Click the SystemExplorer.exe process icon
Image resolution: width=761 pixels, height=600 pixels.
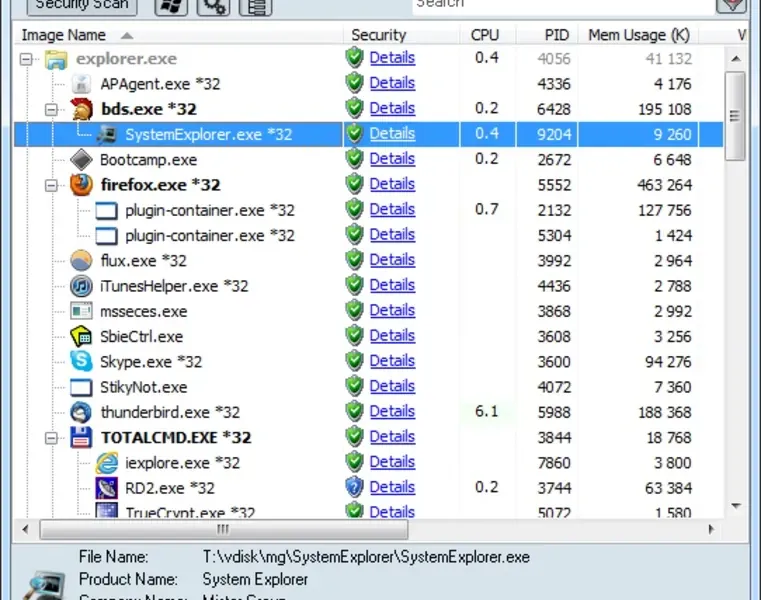[x=106, y=134]
